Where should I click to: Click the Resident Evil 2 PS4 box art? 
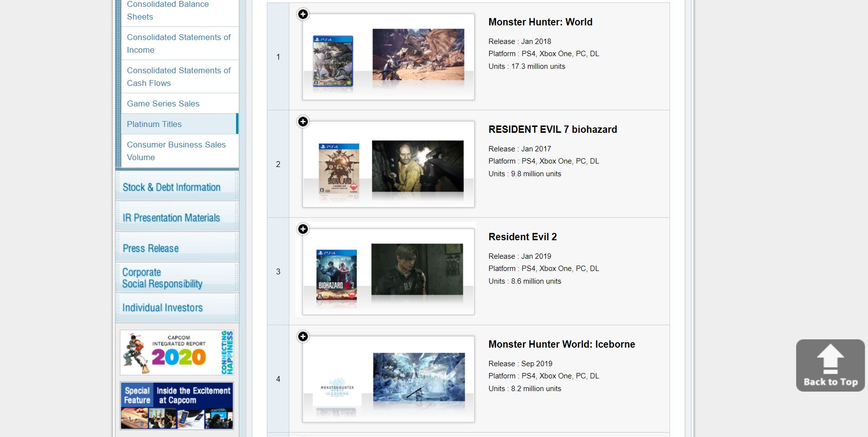337,275
